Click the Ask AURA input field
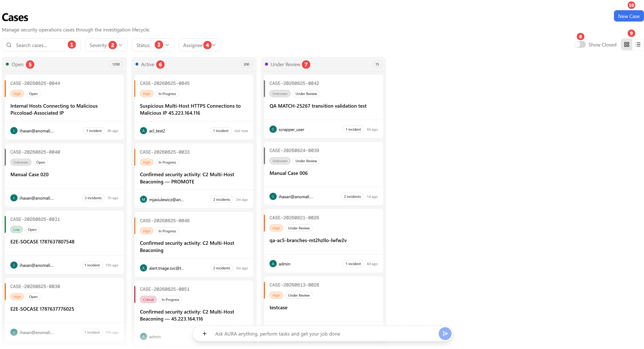644x349 pixels. pyautogui.click(x=325, y=334)
